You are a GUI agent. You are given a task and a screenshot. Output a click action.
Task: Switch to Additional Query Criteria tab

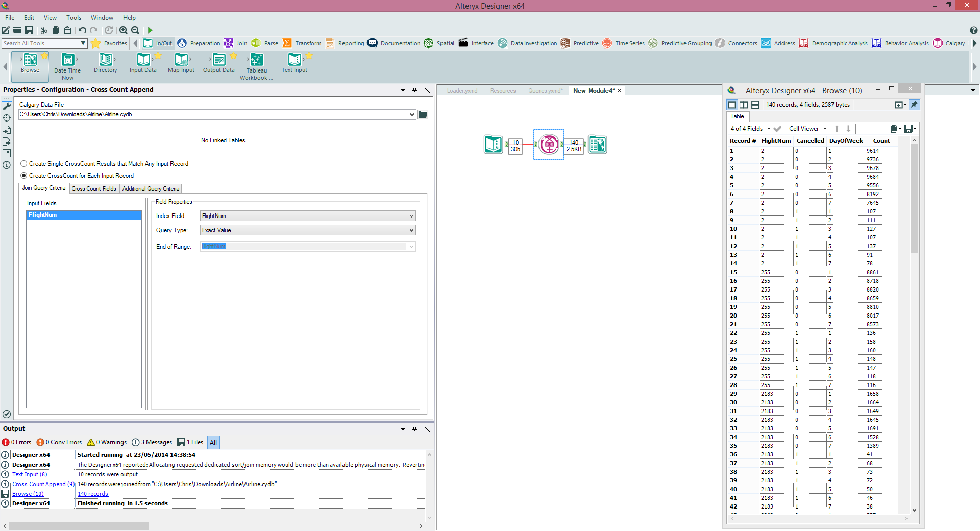151,189
